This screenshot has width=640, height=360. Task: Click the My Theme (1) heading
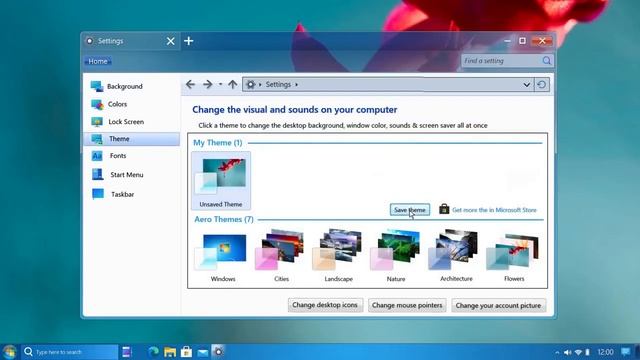(218, 142)
